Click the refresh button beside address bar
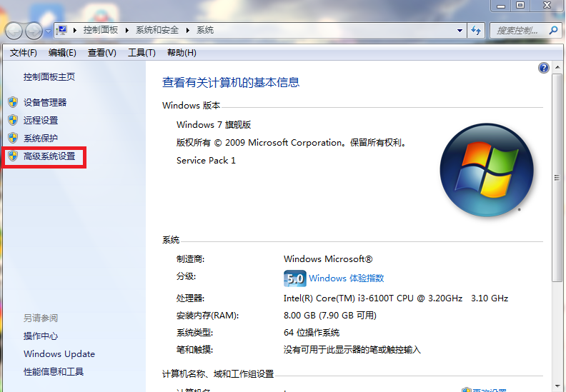The image size is (566, 392). coord(476,31)
